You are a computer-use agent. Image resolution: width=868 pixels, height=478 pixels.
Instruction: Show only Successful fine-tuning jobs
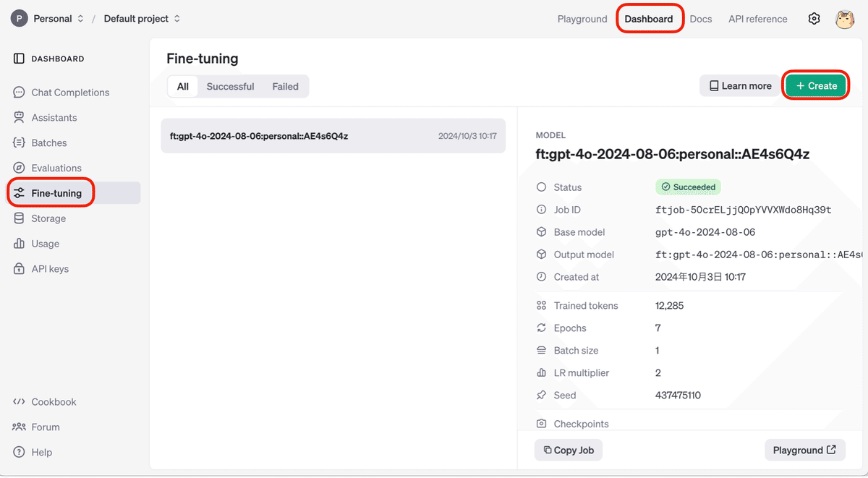point(230,87)
